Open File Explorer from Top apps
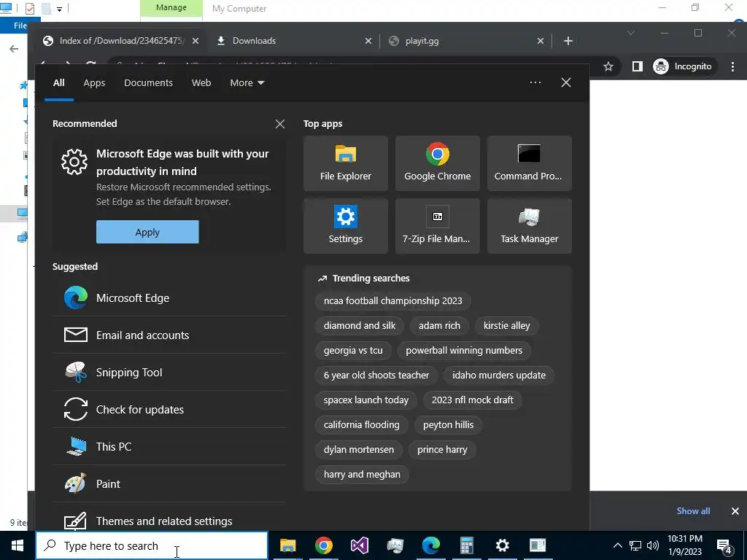 point(345,163)
